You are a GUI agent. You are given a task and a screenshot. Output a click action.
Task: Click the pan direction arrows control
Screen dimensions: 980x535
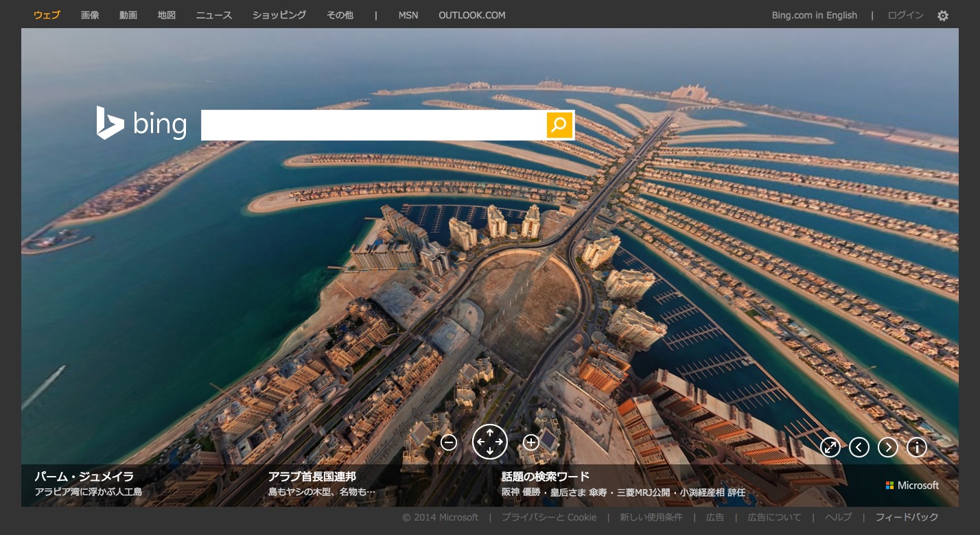click(490, 442)
